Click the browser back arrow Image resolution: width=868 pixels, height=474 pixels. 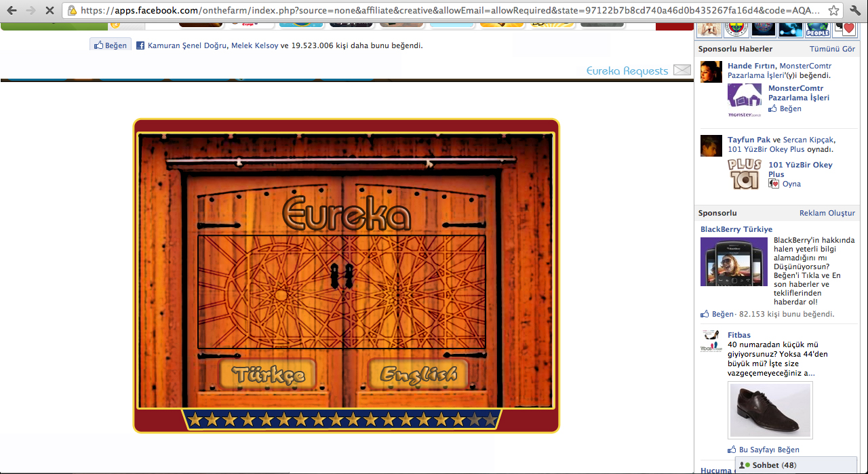12,11
